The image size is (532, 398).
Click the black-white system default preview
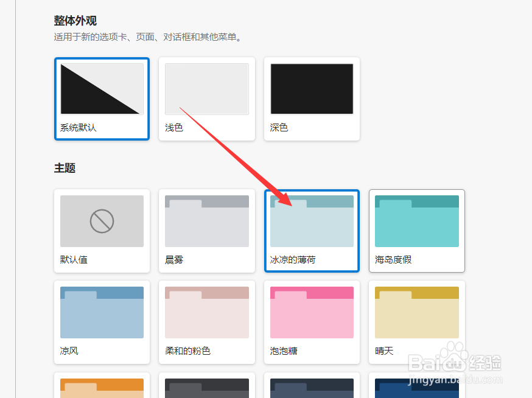[102, 89]
